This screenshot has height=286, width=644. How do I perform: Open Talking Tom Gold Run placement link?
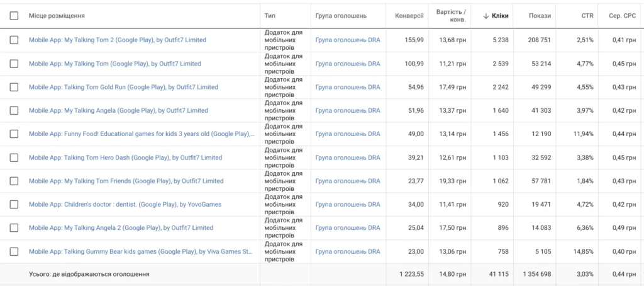point(123,87)
